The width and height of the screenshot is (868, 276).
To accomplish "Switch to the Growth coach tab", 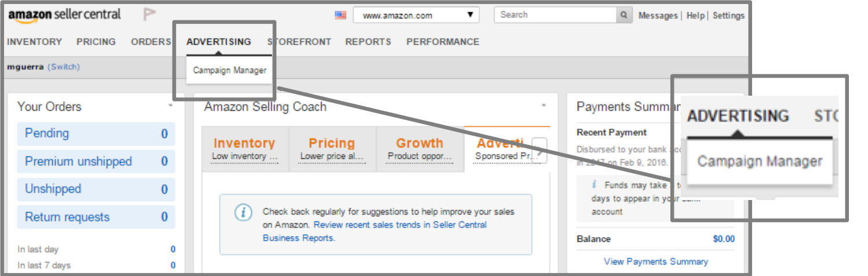I will coord(420,148).
